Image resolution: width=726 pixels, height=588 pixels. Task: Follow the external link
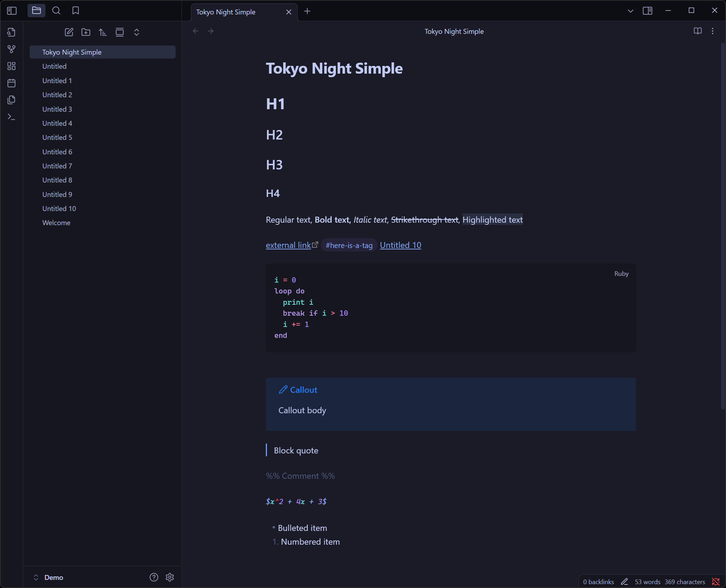(288, 245)
